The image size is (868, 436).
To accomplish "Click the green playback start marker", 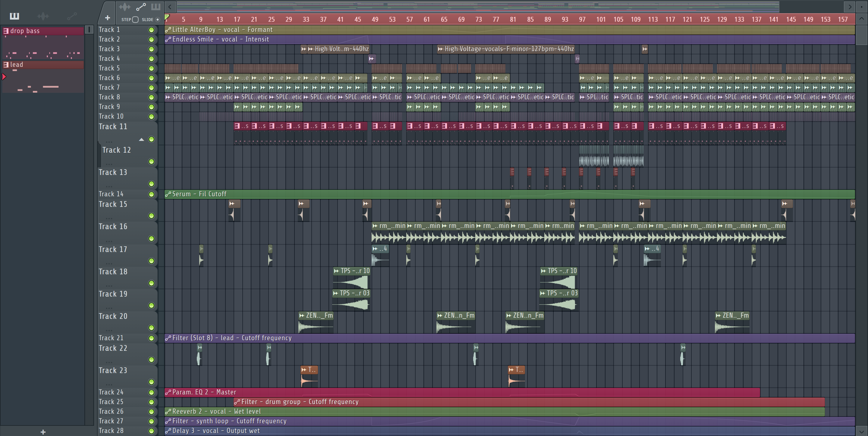I will click(167, 17).
